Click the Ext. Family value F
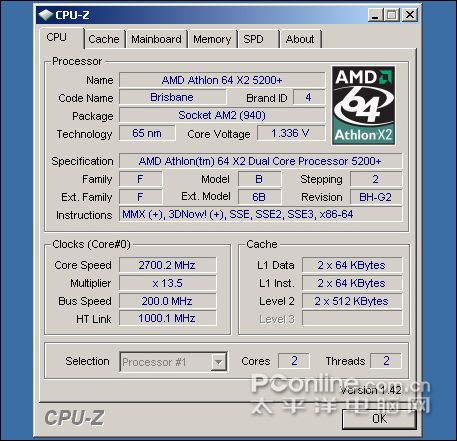The width and height of the screenshot is (457, 441). [x=140, y=197]
